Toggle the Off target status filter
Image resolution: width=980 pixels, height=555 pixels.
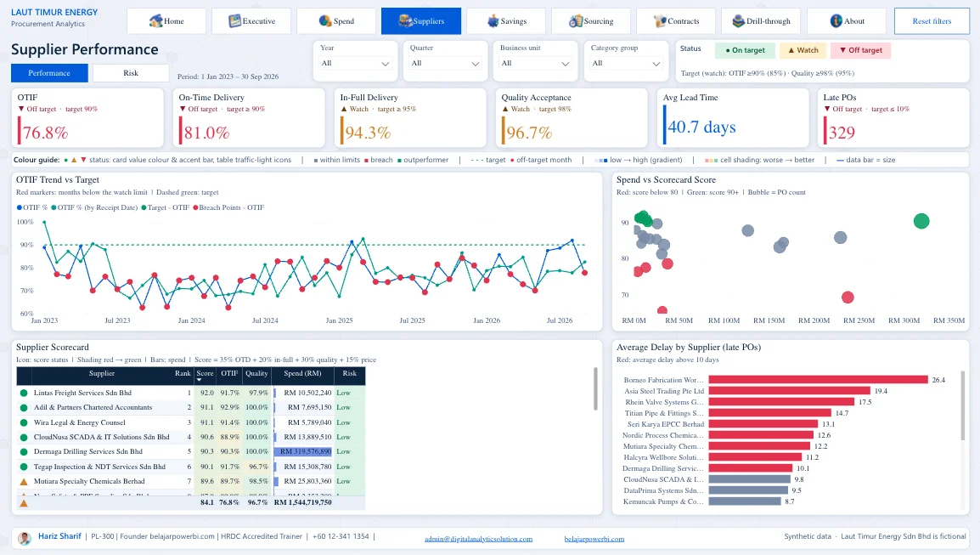point(860,50)
